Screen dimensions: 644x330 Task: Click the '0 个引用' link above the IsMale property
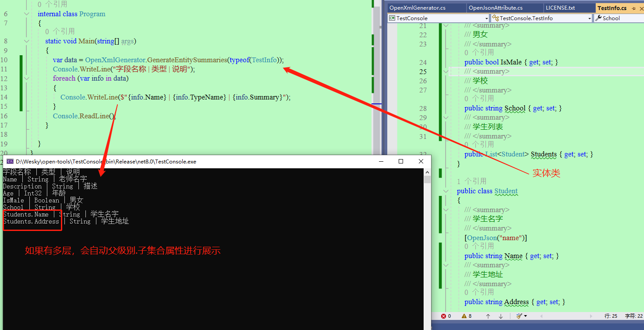point(479,53)
